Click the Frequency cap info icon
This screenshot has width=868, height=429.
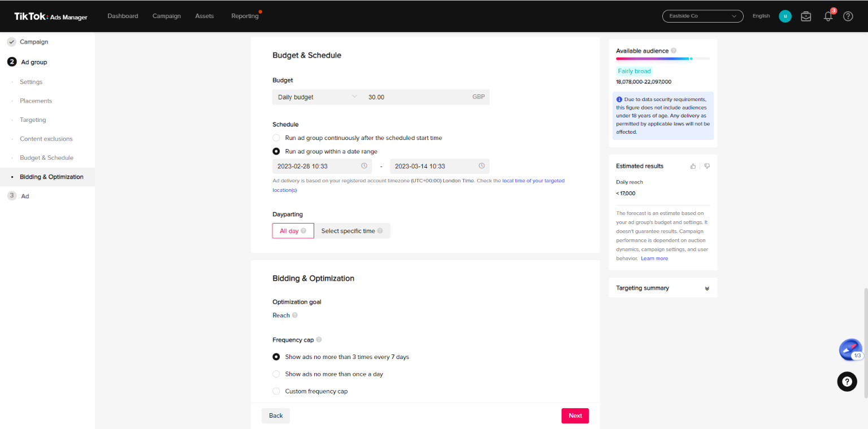click(319, 340)
